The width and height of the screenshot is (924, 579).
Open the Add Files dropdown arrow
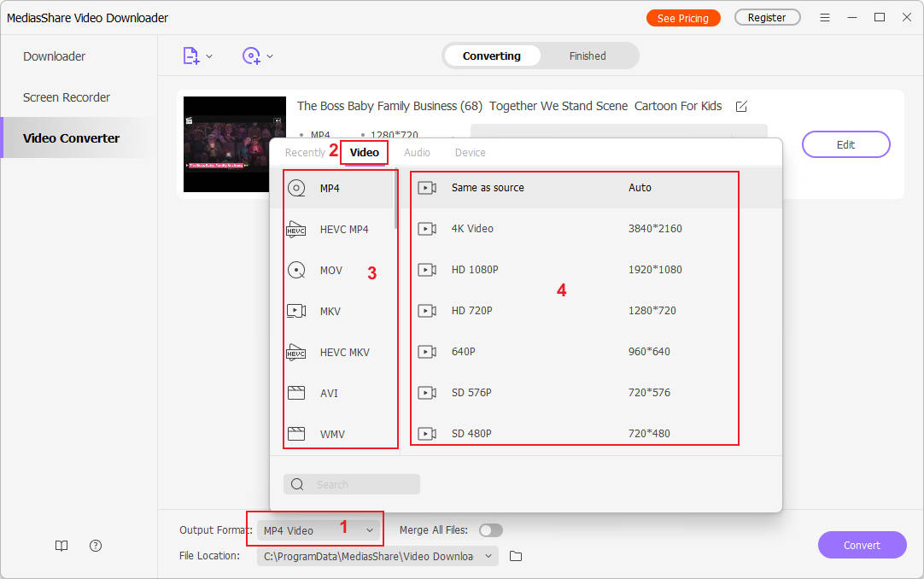click(x=209, y=56)
